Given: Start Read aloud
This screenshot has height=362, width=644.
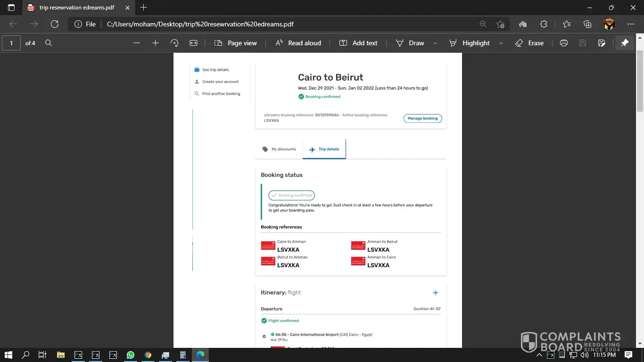Looking at the screenshot, I should tap(298, 43).
